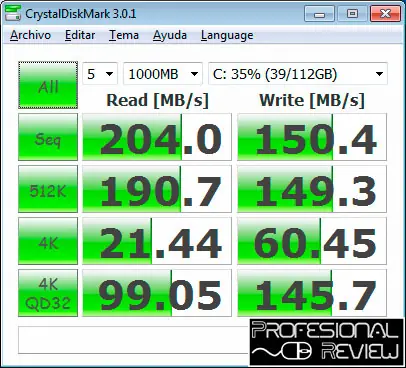Viewport: 406px width, 368px height.
Task: Start the 512K benchmark
Action: point(48,189)
